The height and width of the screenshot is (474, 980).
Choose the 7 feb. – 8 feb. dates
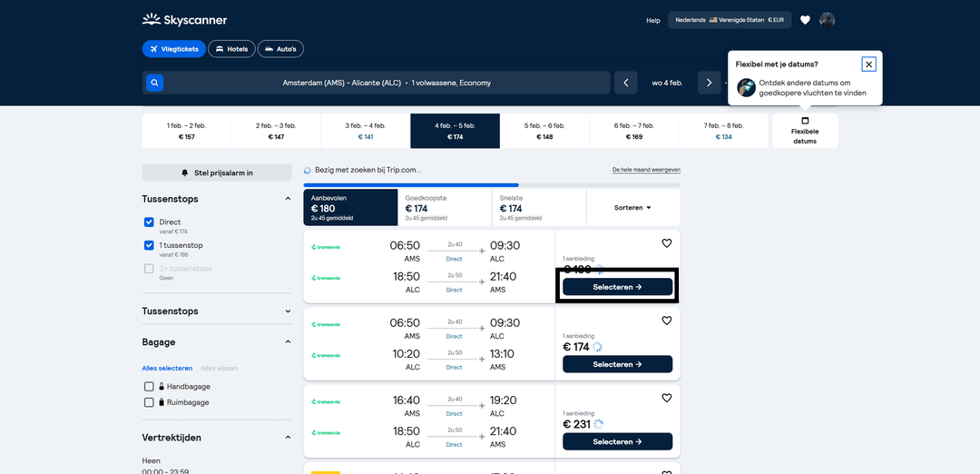(724, 131)
